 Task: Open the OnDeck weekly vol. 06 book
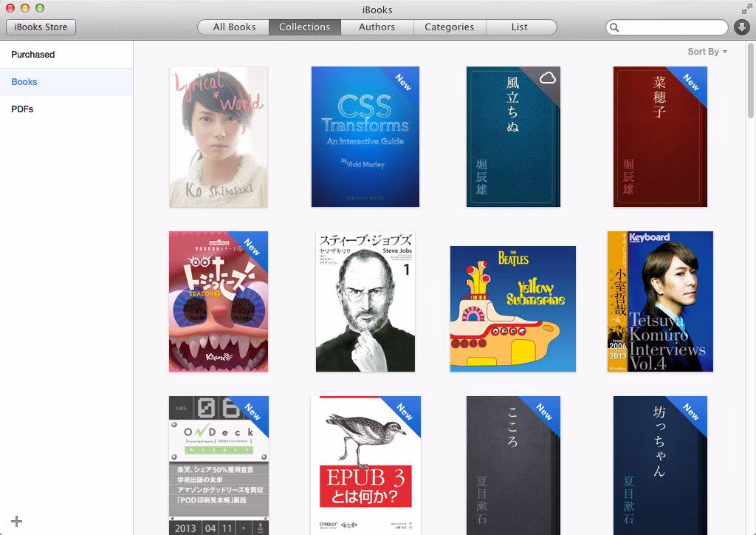[x=219, y=466]
